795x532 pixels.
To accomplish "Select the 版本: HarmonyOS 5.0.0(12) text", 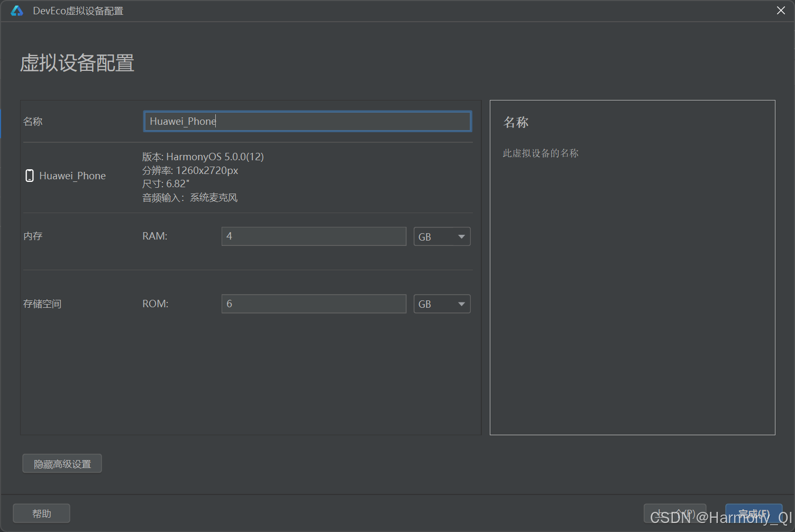I will tap(203, 157).
